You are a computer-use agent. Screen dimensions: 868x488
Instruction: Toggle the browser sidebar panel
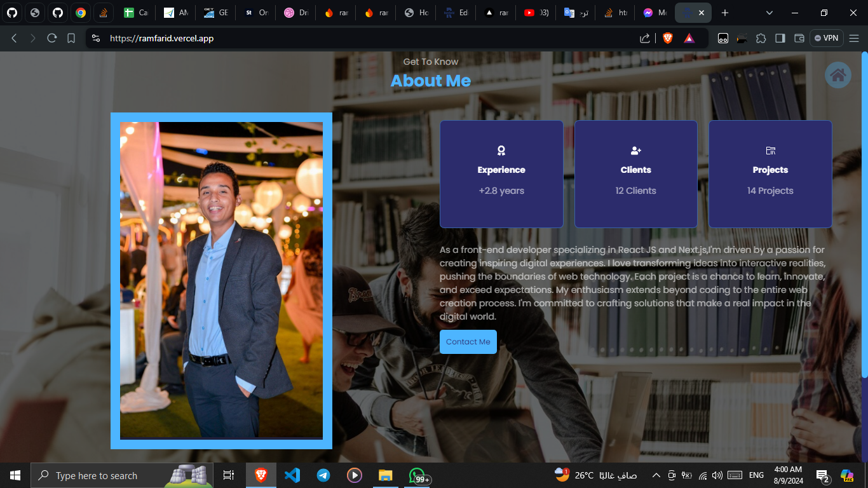[x=780, y=38]
